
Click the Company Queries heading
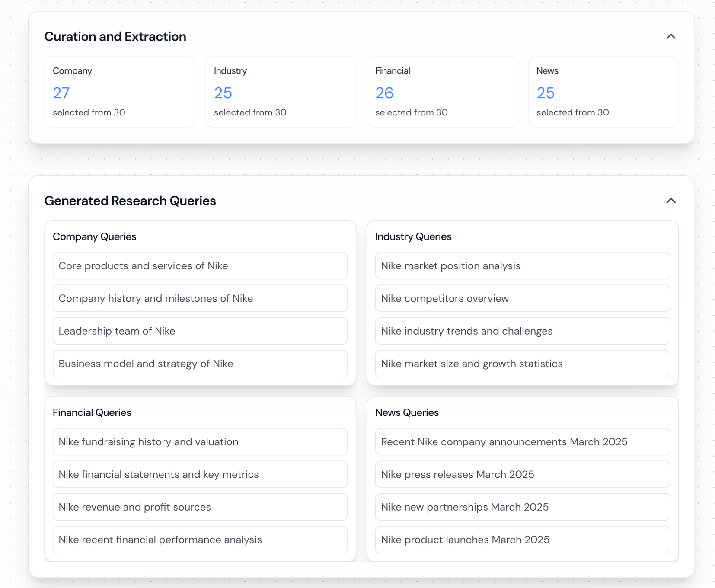(x=94, y=237)
